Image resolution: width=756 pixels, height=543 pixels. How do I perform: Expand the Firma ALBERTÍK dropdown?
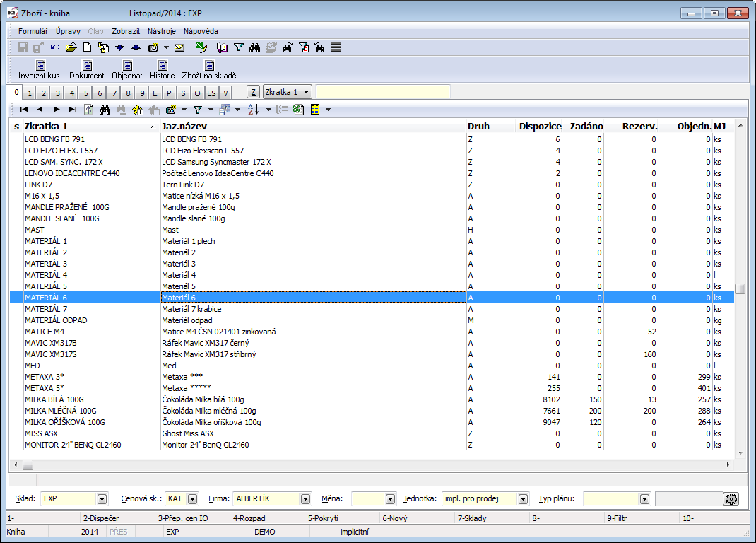point(305,498)
